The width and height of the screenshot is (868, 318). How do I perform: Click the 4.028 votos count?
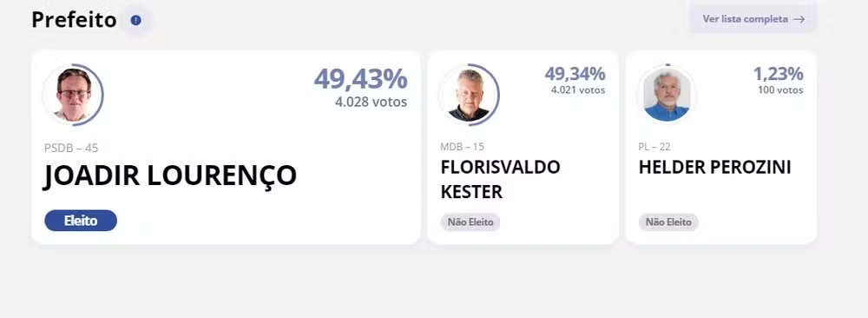(371, 103)
